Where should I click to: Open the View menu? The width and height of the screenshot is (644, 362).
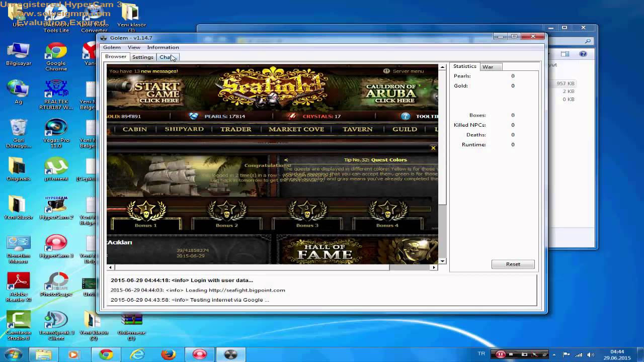pyautogui.click(x=134, y=47)
